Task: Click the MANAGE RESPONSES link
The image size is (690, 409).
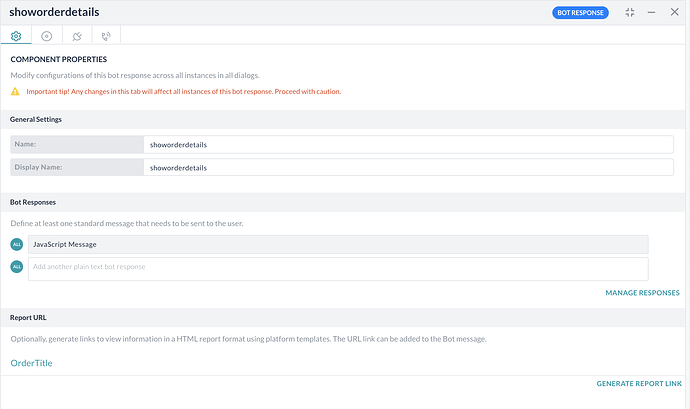Action: coord(642,293)
